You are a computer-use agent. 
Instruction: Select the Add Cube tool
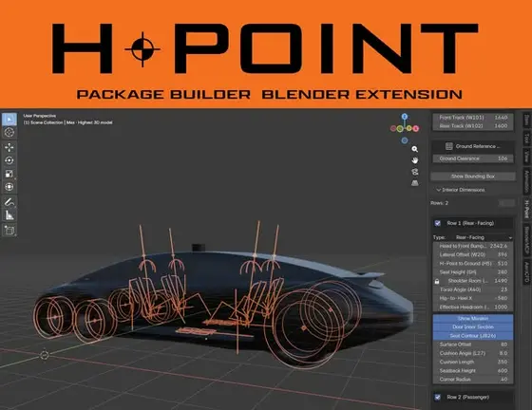pos(9,231)
